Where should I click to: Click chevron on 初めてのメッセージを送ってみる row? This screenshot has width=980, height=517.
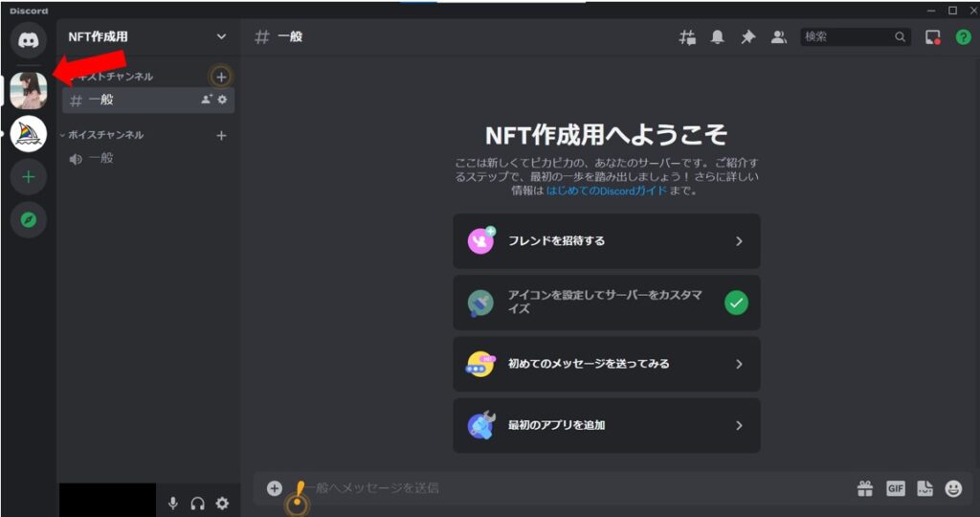[740, 364]
